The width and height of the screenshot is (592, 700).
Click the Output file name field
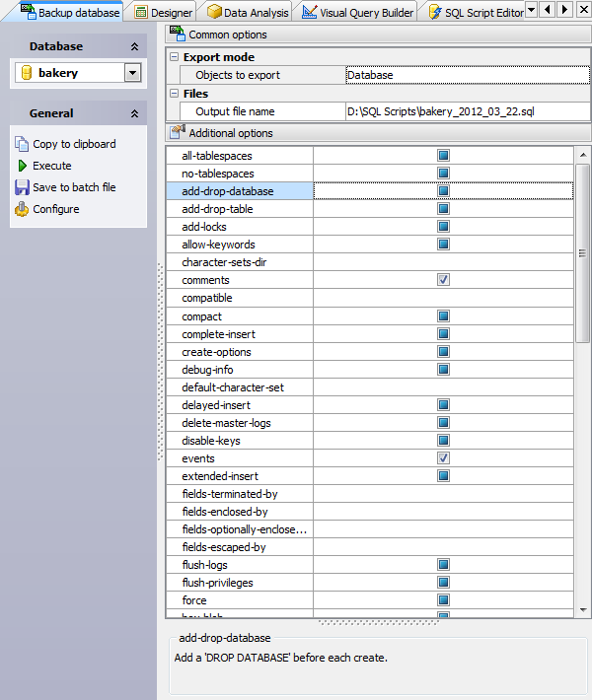467,111
